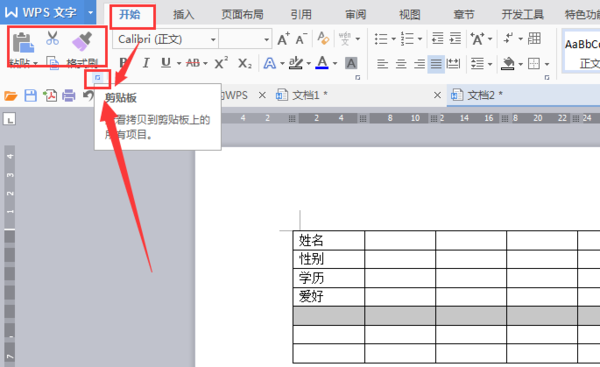
Task: Apply superscript formatting
Action: coord(221,63)
